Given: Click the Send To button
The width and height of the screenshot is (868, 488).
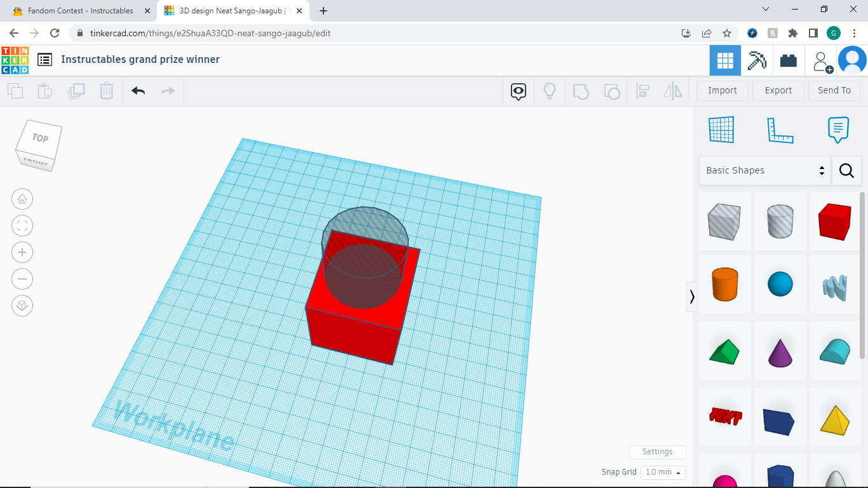Looking at the screenshot, I should click(834, 90).
